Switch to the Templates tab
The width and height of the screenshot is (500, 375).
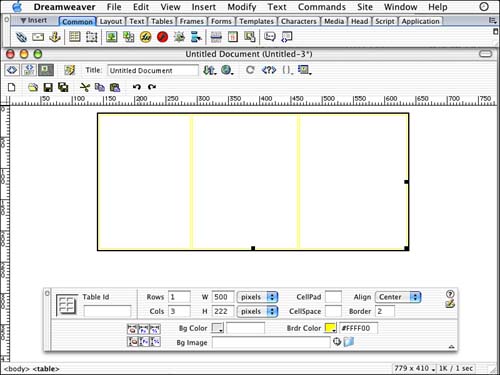click(256, 21)
